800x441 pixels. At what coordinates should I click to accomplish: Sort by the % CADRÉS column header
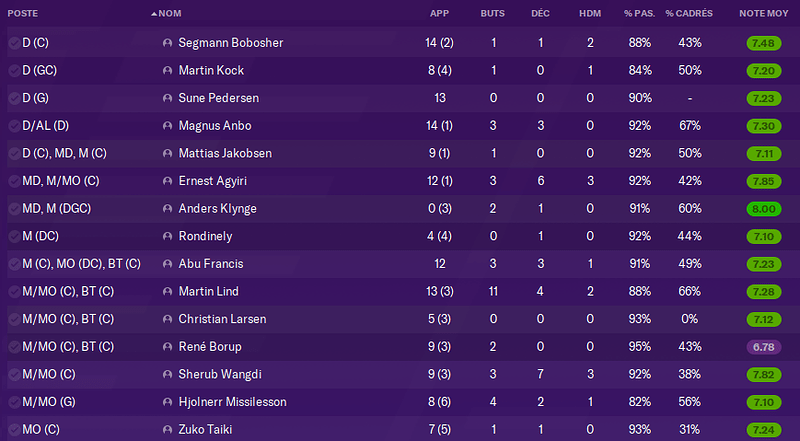point(689,14)
